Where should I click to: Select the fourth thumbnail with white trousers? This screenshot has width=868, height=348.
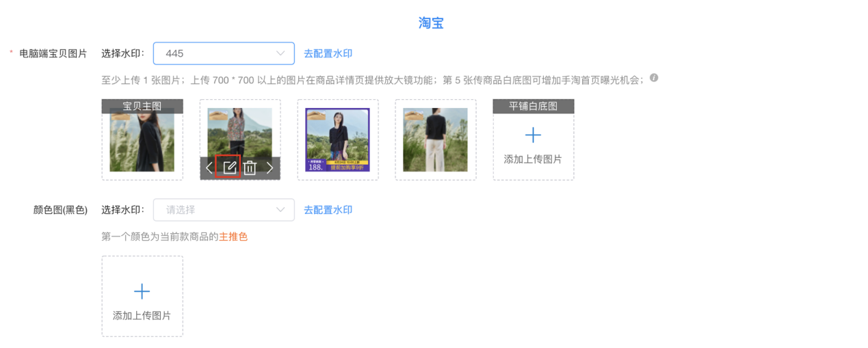436,139
